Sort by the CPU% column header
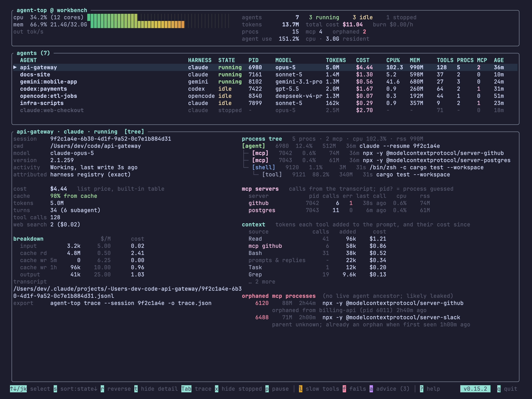The height and width of the screenshot is (399, 532). pos(393,60)
